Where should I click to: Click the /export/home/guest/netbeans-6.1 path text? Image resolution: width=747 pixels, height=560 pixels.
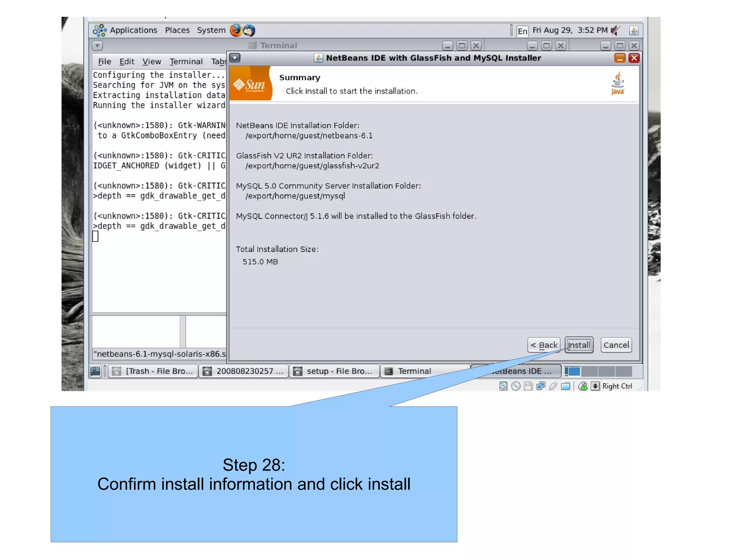(x=309, y=136)
